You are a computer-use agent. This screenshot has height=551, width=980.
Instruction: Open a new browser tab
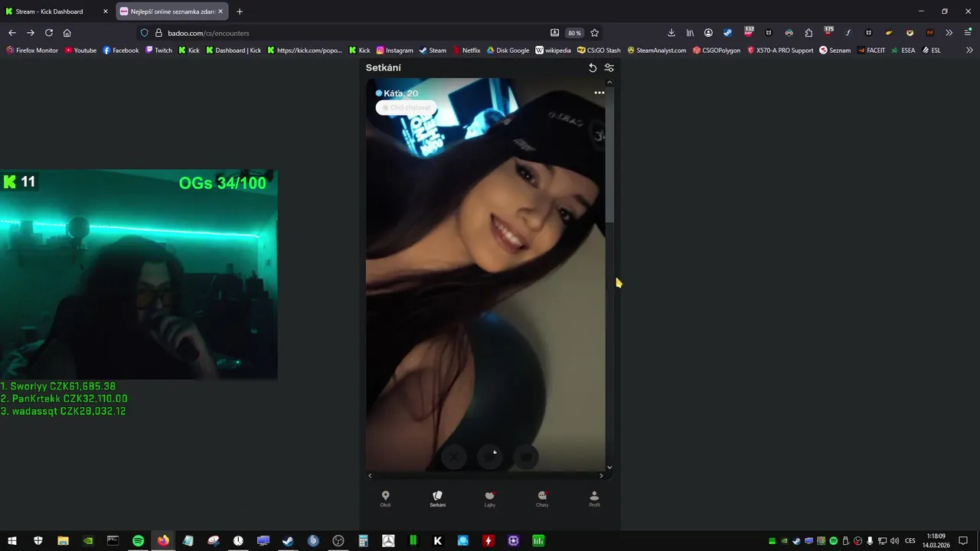(x=240, y=11)
